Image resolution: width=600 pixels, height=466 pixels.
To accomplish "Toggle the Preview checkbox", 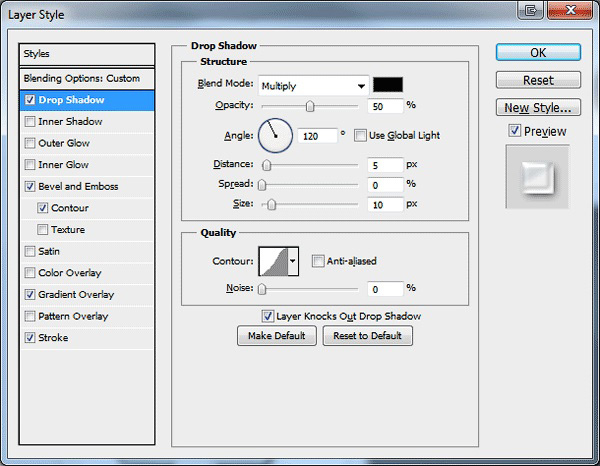I will (x=515, y=131).
